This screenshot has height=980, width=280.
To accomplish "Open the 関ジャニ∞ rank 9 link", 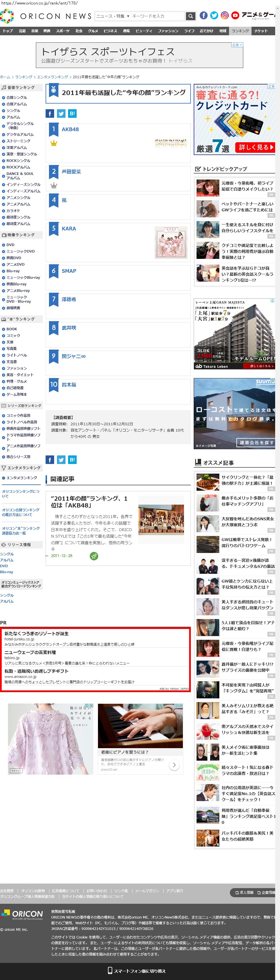I will point(73,356).
